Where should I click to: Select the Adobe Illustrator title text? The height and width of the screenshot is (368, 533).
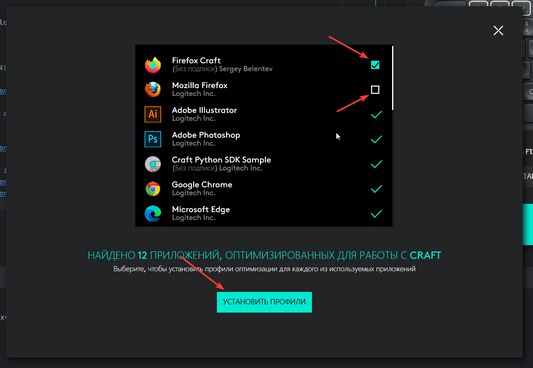tap(204, 110)
